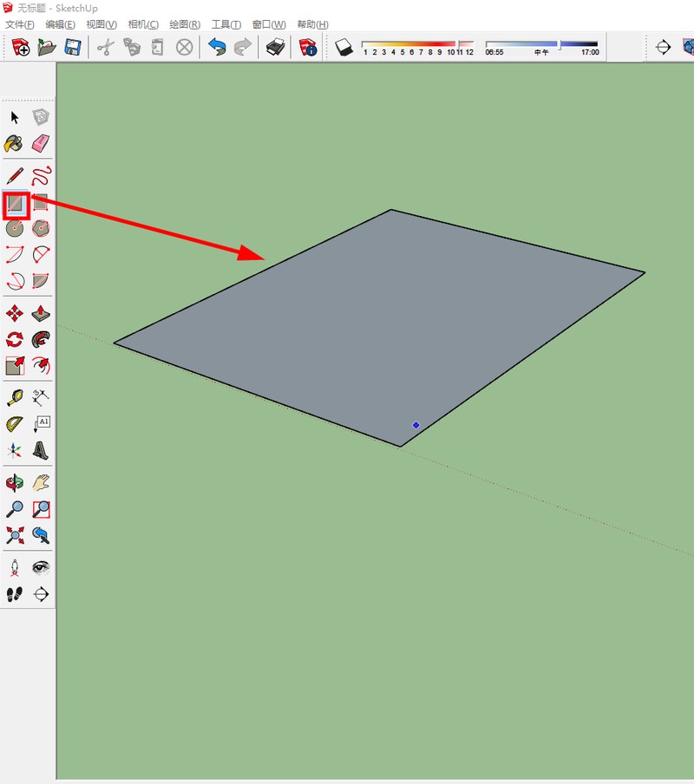Open the 相机(C) menu
This screenshot has height=784, width=694.
(x=143, y=24)
